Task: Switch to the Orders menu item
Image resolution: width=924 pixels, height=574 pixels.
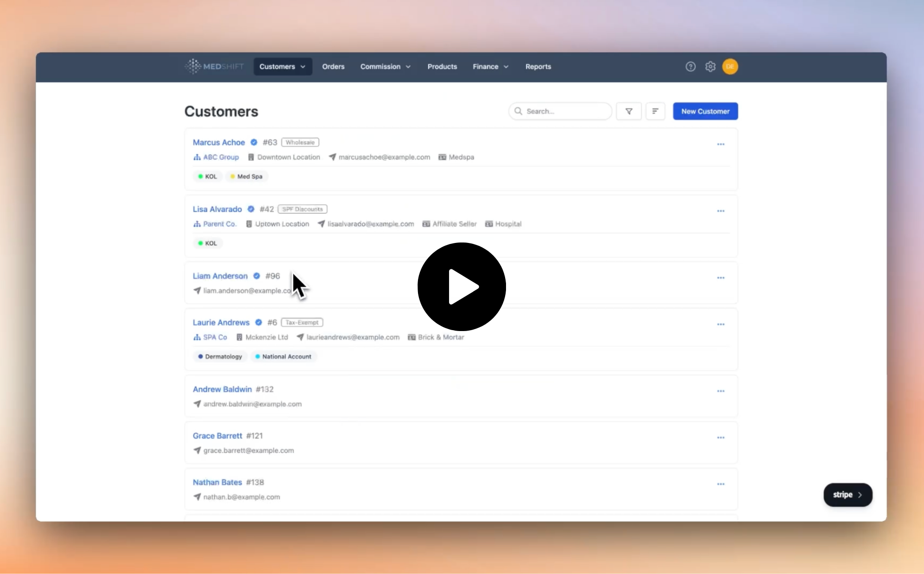Action: tap(333, 66)
